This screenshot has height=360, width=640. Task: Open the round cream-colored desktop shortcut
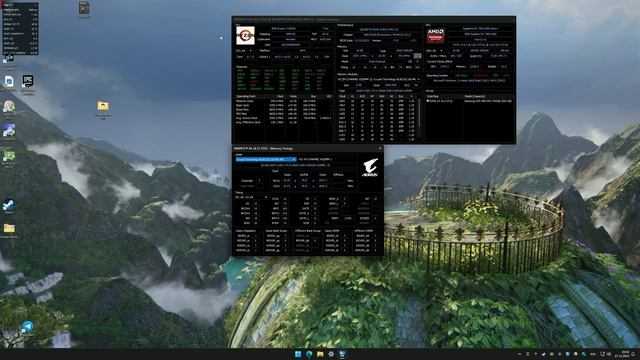coord(9,106)
